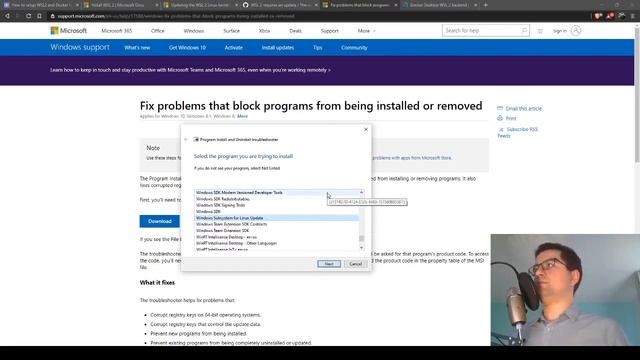Viewport: 640px width, 360px height.
Task: Click Subscribe RSS Feeds link
Action: click(518, 132)
